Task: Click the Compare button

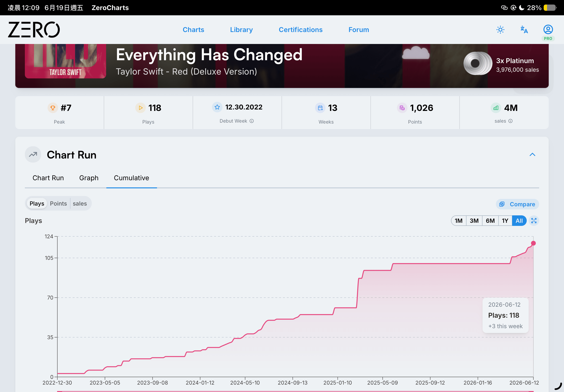Action: tap(517, 204)
